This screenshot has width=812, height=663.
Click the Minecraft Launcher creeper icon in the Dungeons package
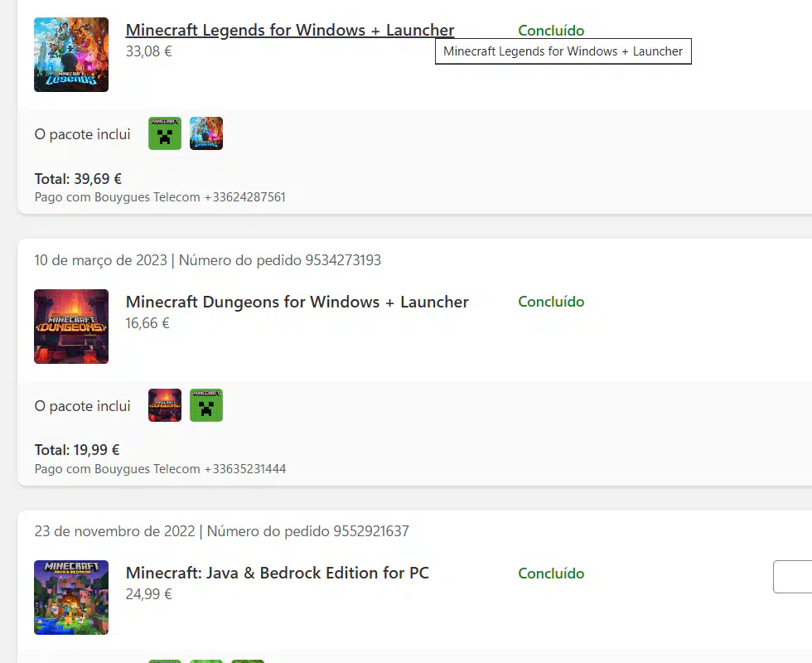click(x=206, y=405)
